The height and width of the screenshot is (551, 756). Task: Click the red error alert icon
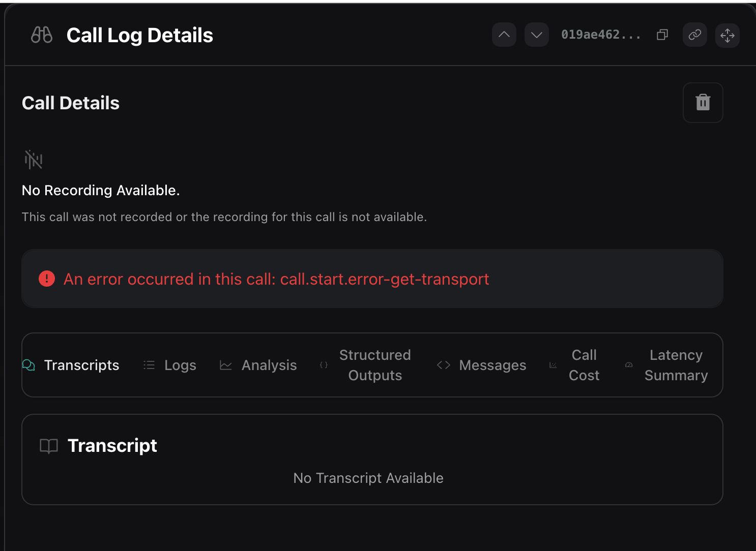coord(47,279)
